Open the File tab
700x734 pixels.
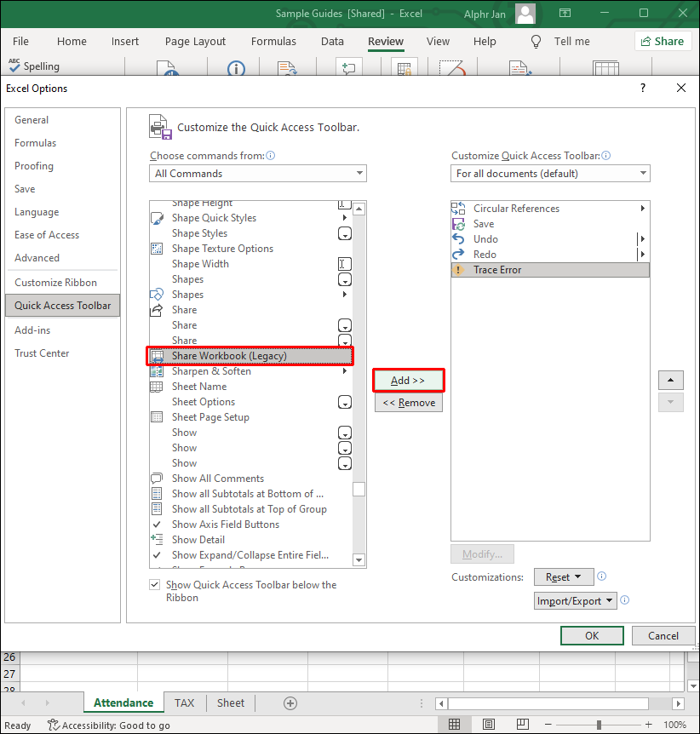point(20,41)
